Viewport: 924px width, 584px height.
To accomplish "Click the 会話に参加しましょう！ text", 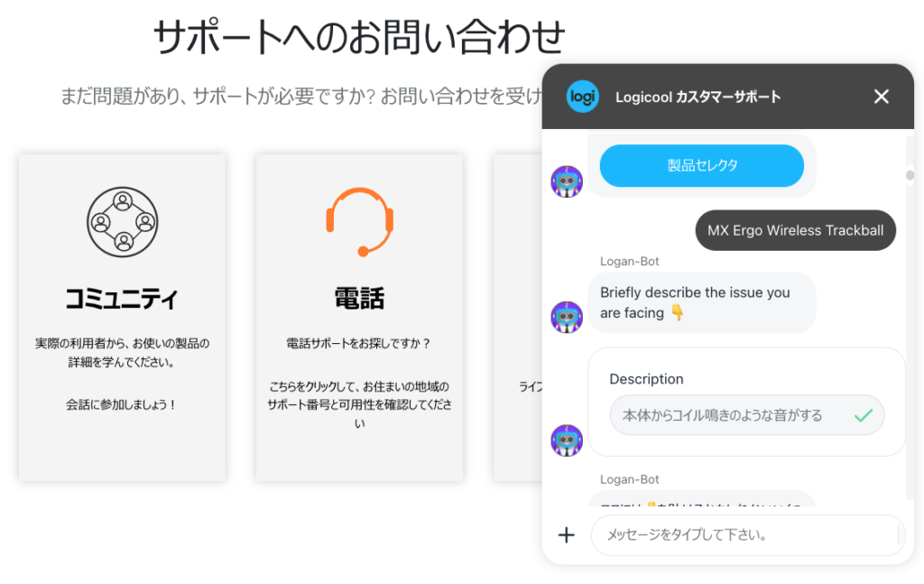I will tap(122, 405).
